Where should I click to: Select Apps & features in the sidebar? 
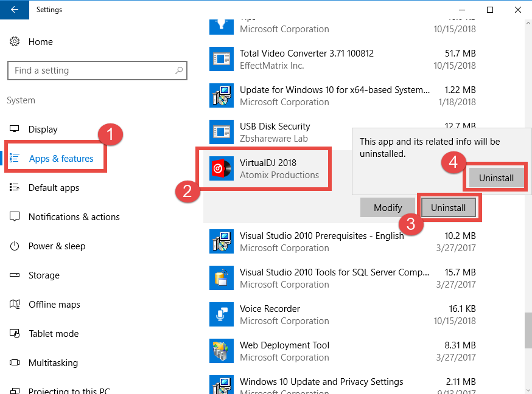coord(61,159)
